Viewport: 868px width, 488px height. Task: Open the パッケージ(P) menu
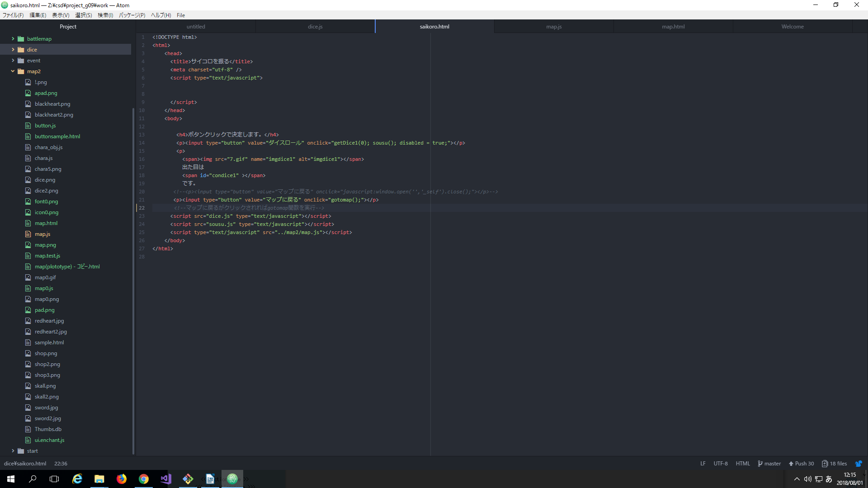132,15
